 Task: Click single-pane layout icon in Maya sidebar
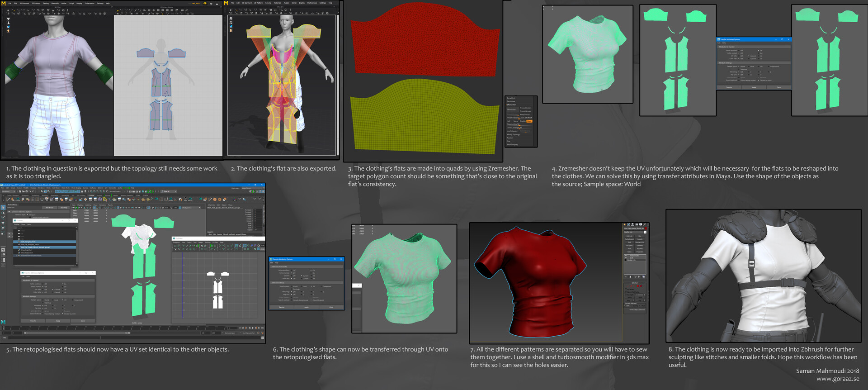[3, 250]
